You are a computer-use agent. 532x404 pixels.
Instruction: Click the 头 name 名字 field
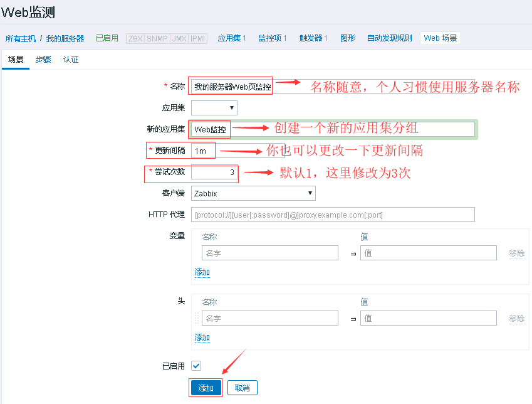(270, 319)
